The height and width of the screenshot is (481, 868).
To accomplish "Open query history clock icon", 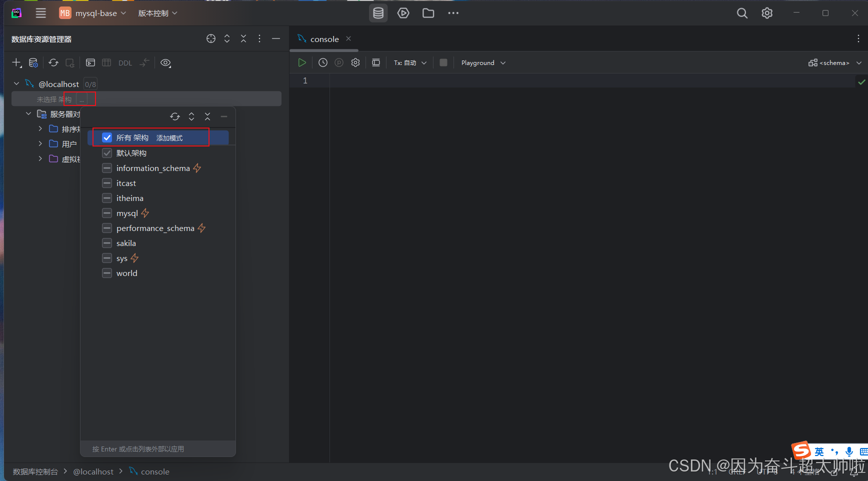I will point(323,63).
